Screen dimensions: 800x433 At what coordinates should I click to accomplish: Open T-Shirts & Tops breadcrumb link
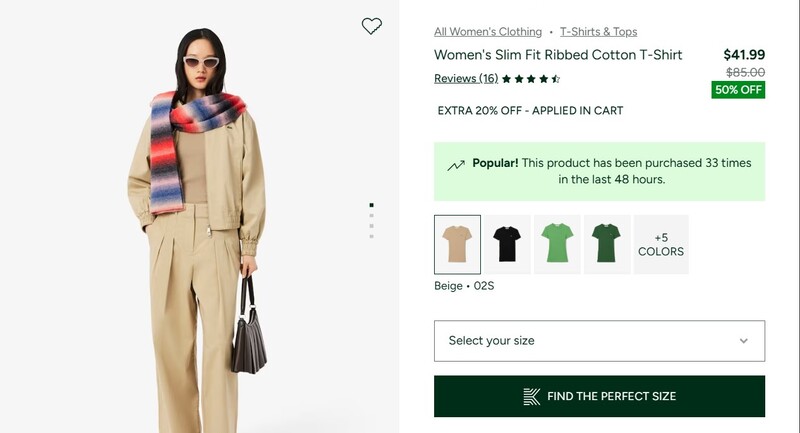coord(598,32)
